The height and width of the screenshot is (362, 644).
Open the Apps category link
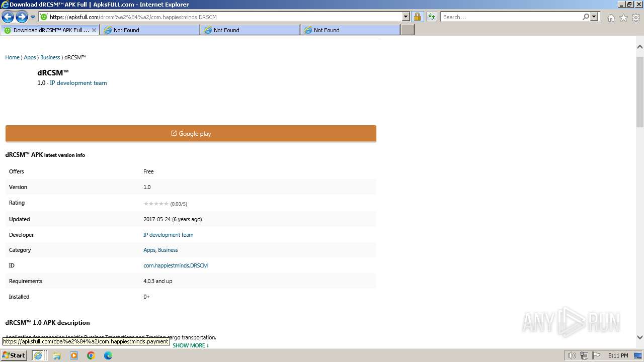click(x=149, y=250)
